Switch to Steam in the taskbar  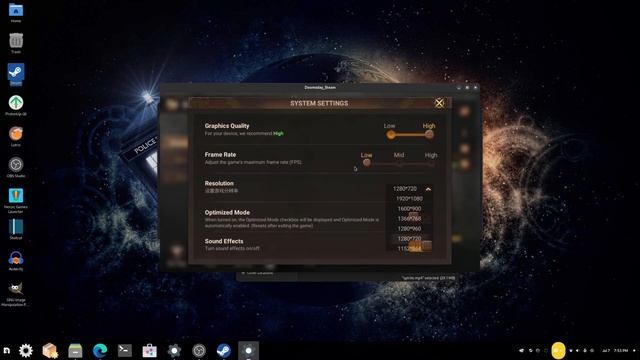[x=224, y=350]
